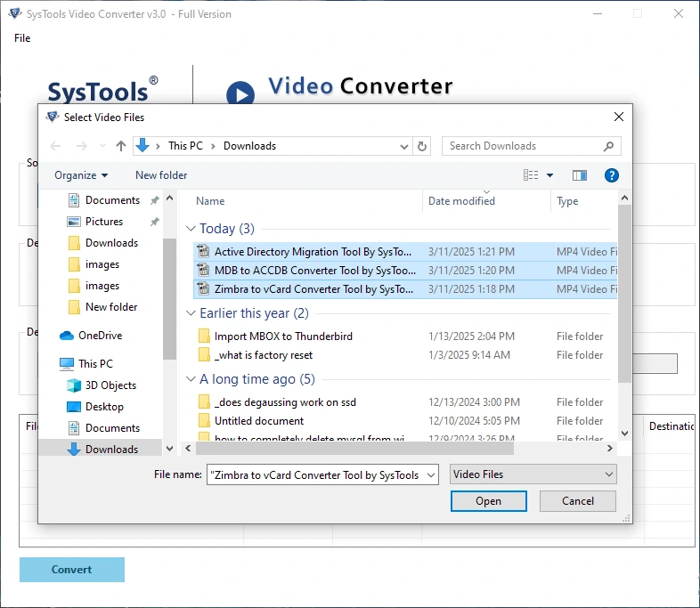Click Untitled document folder icon
Screen dimensions: 700x608
click(x=204, y=421)
